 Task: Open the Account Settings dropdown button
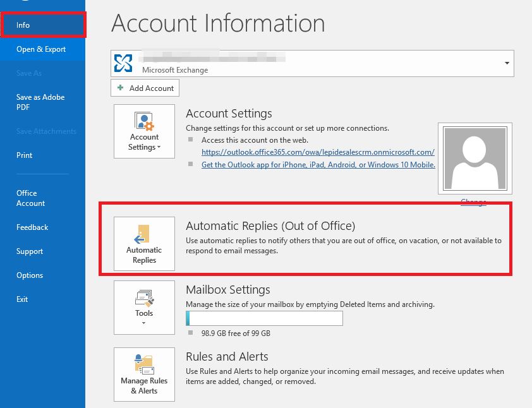pyautogui.click(x=144, y=131)
